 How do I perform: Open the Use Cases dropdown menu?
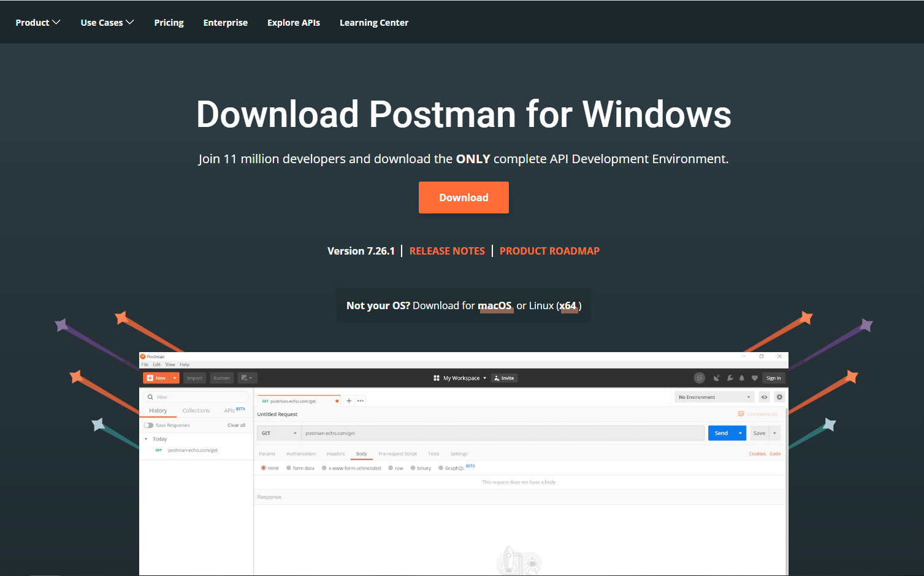click(x=107, y=23)
